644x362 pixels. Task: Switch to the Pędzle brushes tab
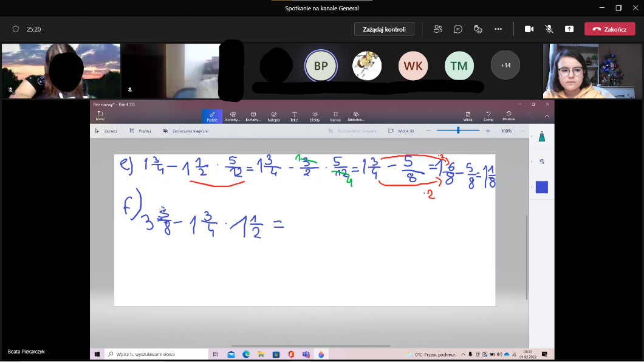[212, 115]
